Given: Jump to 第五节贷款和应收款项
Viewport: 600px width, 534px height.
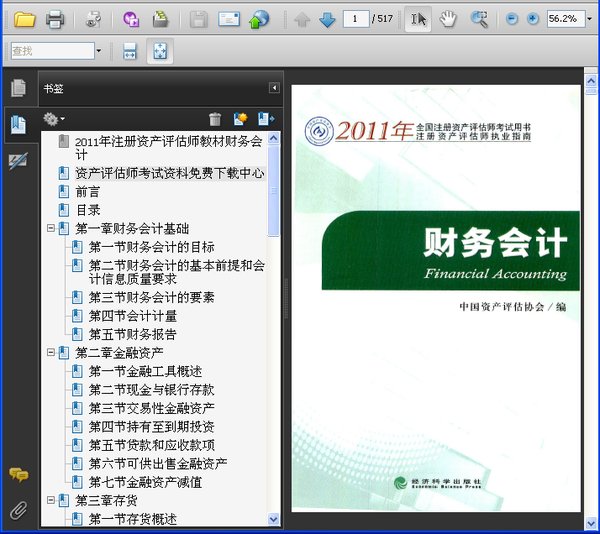Looking at the screenshot, I should [151, 445].
